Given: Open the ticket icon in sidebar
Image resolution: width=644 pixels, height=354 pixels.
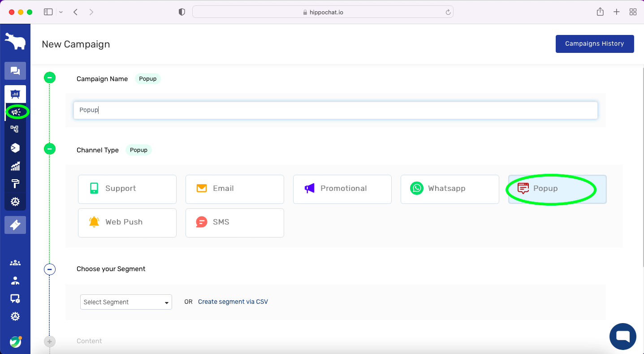Looking at the screenshot, I should pos(15,225).
